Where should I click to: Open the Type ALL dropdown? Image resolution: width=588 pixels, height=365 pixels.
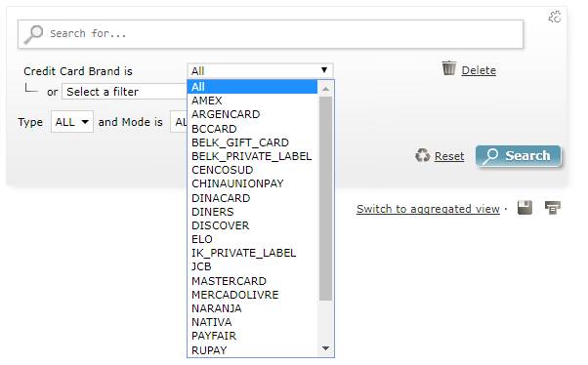click(x=72, y=121)
